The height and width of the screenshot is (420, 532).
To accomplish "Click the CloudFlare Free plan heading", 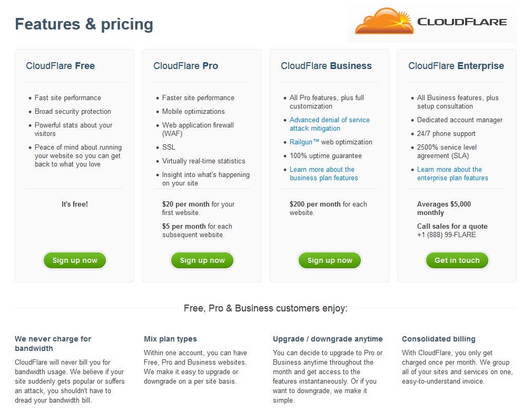I will 61,66.
